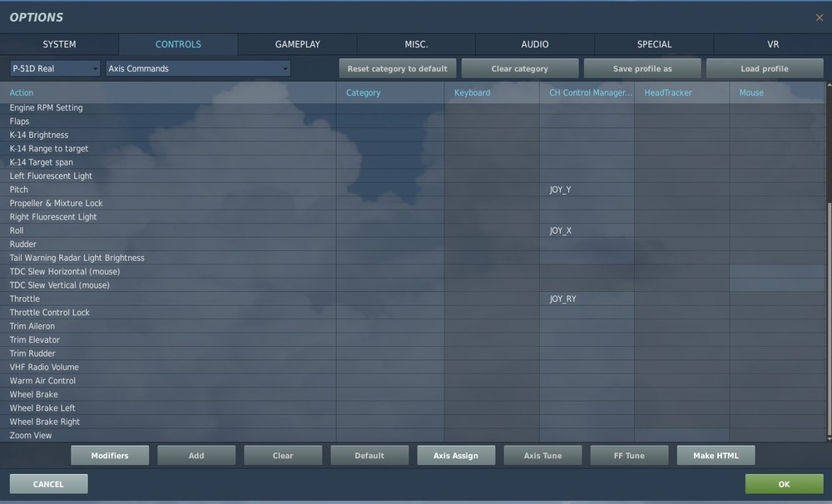This screenshot has height=504, width=832.
Task: Confirm settings with the OK button
Action: pos(785,484)
